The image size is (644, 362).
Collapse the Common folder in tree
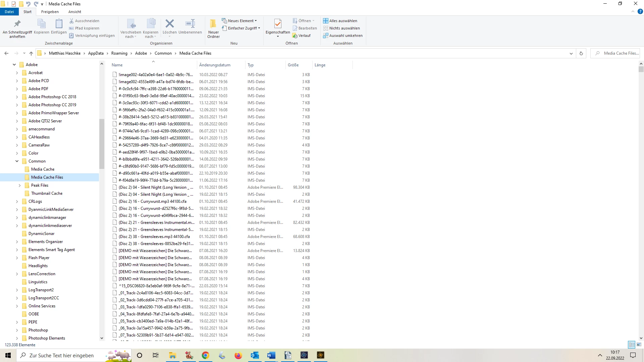click(x=17, y=161)
